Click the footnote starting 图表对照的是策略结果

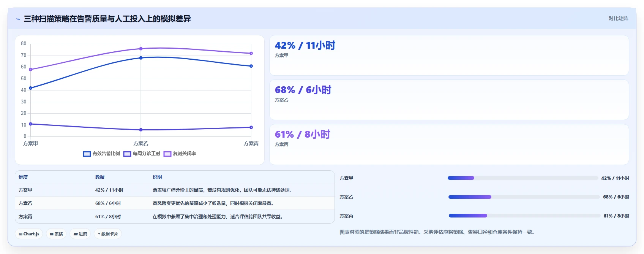pos(438,232)
